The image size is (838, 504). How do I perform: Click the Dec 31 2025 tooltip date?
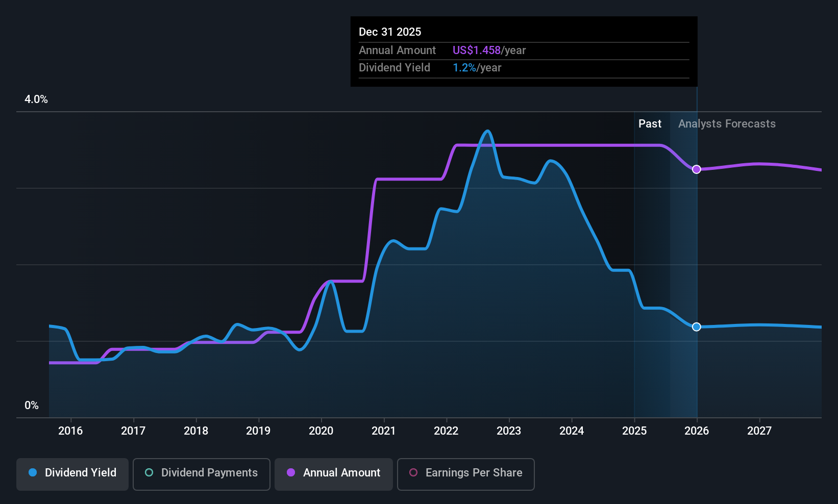pos(390,32)
